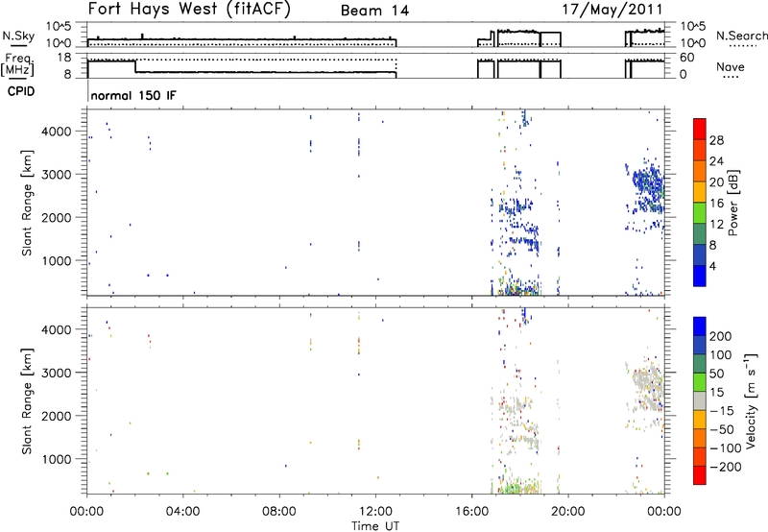
Task: Pick the green 15–50 velocity colorbar segment
Action: [700, 382]
